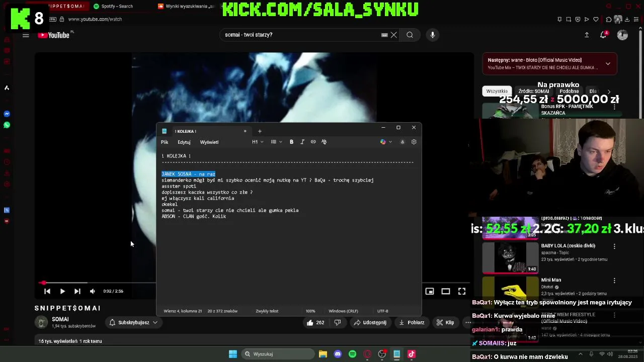Open the Wyświetl menu in Notepad
The image size is (644, 362).
click(x=209, y=142)
